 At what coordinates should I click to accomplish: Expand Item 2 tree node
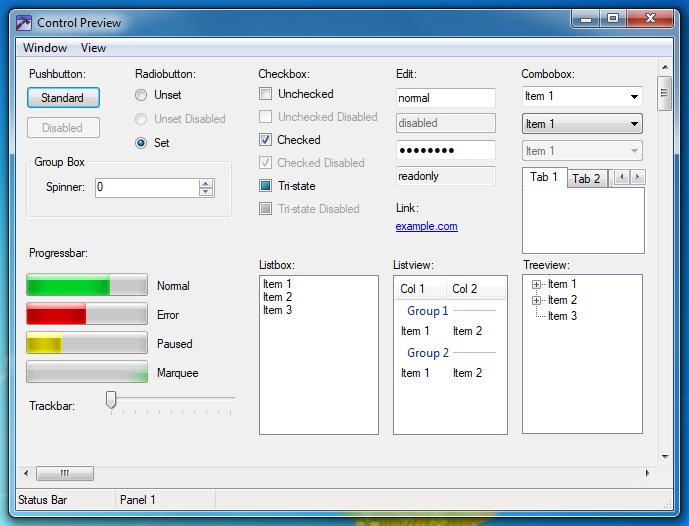pos(537,300)
